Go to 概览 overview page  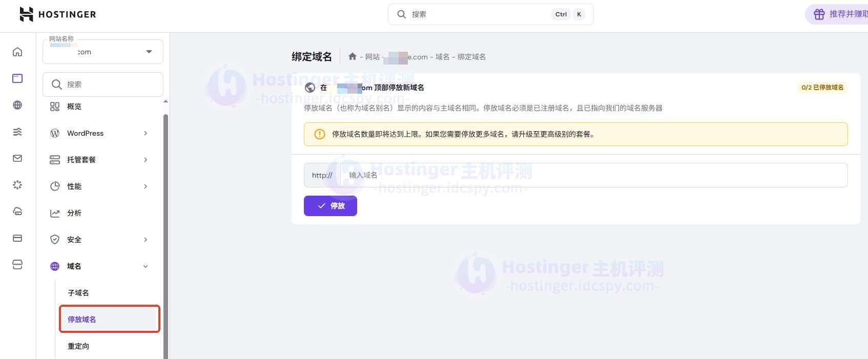pos(74,107)
